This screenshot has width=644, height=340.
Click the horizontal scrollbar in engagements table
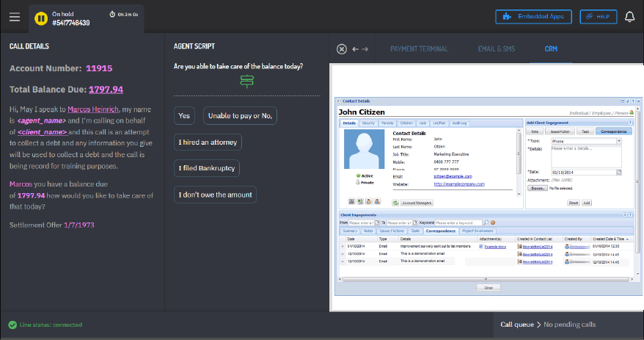tap(486, 280)
